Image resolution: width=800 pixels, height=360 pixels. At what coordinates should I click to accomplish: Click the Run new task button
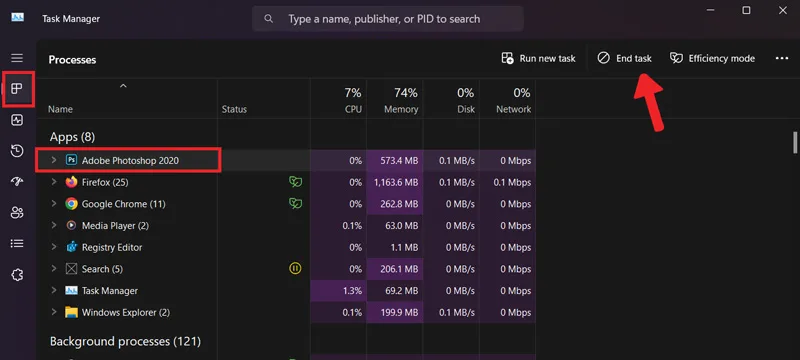[538, 58]
